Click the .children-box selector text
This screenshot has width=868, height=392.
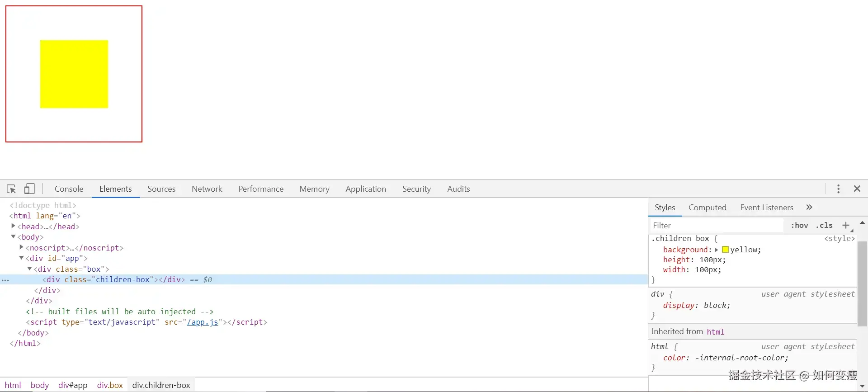coord(680,239)
